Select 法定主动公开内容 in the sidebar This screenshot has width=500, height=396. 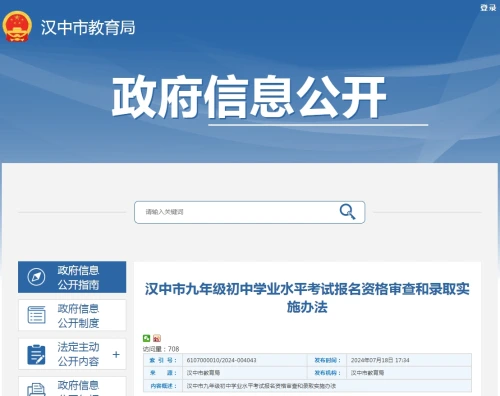click(72, 354)
